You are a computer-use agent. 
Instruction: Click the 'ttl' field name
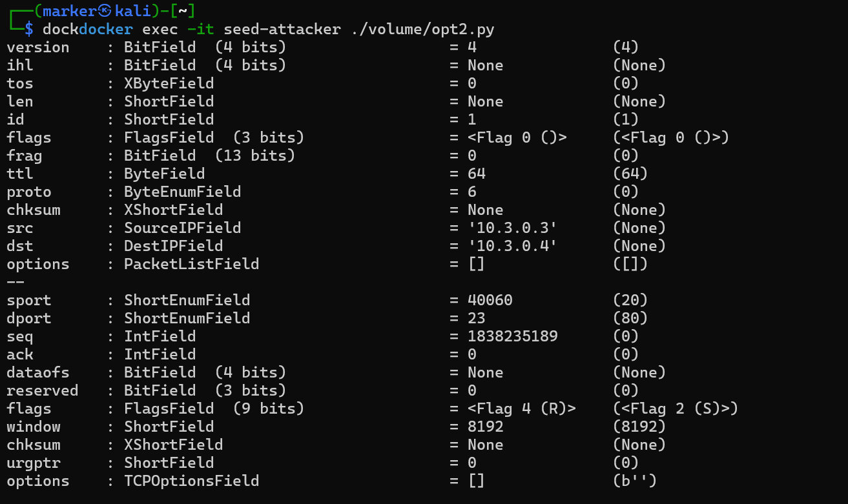click(x=20, y=174)
